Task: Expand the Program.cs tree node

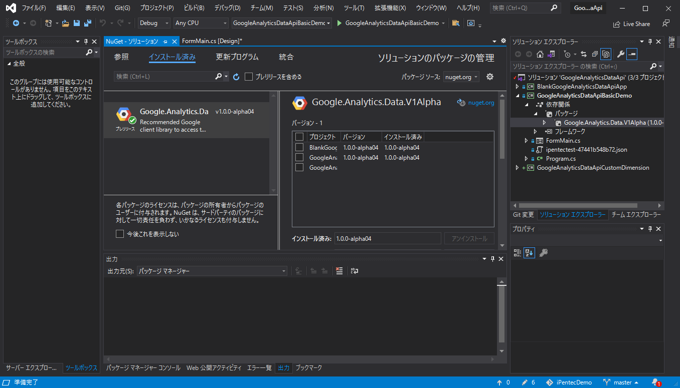Action: pyautogui.click(x=526, y=159)
